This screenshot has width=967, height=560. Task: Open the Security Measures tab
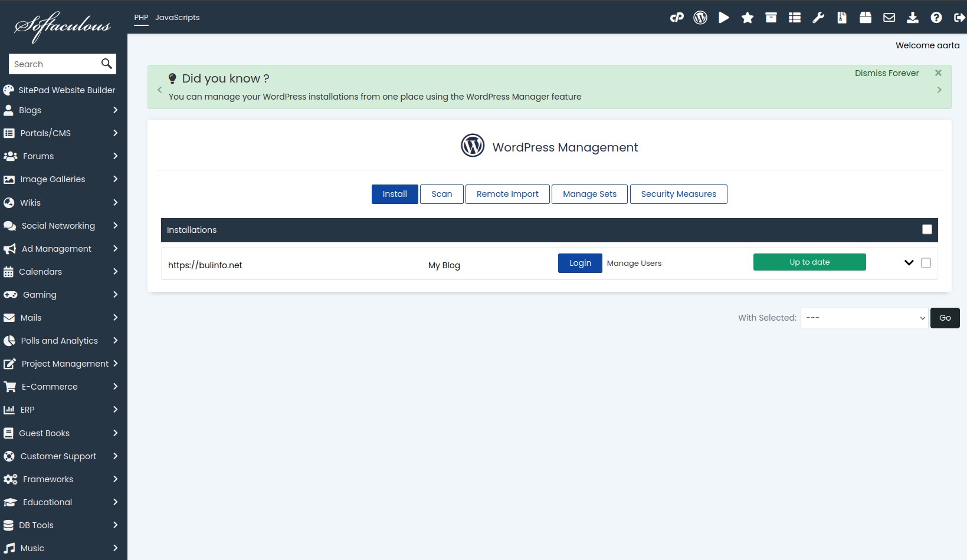point(678,194)
